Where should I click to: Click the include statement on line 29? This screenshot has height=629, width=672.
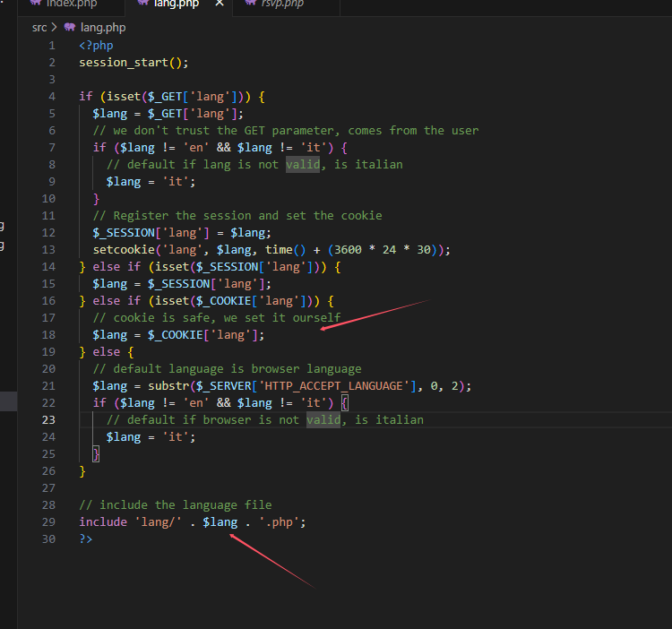click(x=192, y=522)
